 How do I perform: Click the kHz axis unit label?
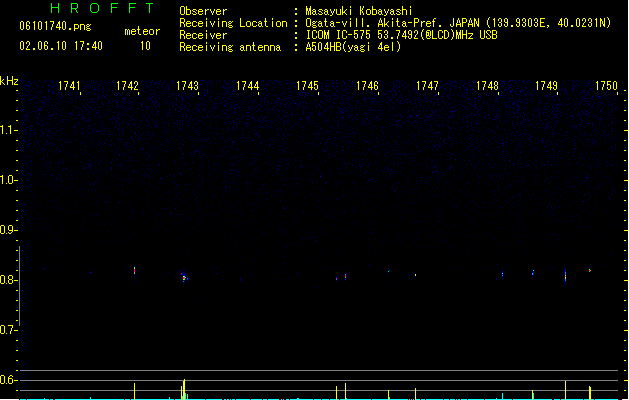pos(9,81)
